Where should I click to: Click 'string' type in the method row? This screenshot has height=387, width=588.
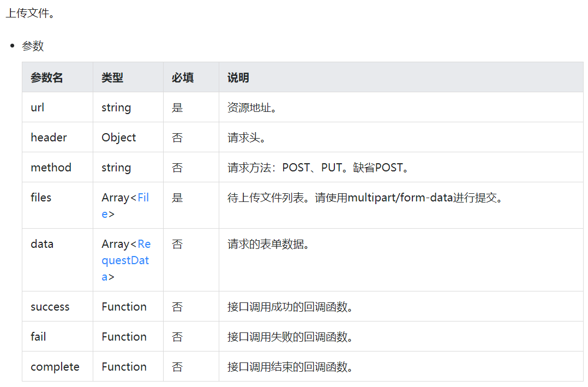tap(116, 168)
